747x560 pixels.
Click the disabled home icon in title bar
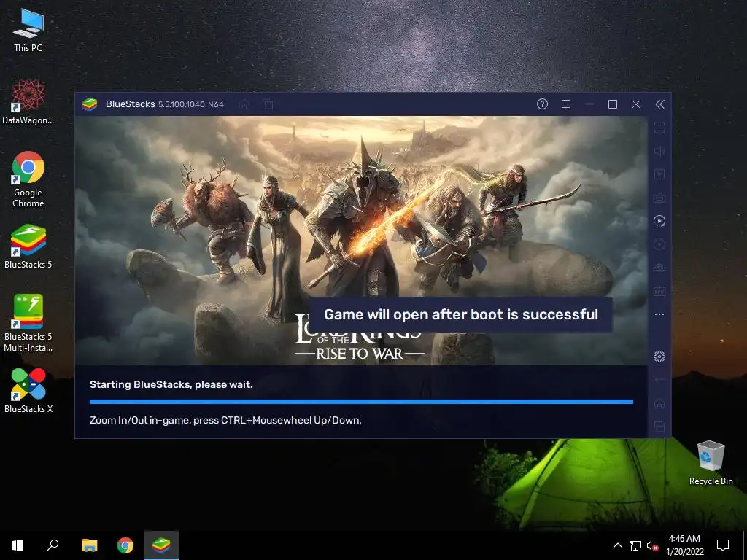click(x=244, y=104)
